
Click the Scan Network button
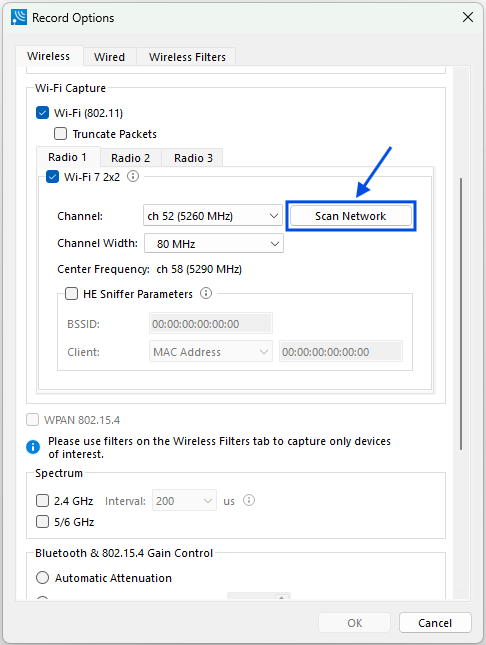coord(351,216)
